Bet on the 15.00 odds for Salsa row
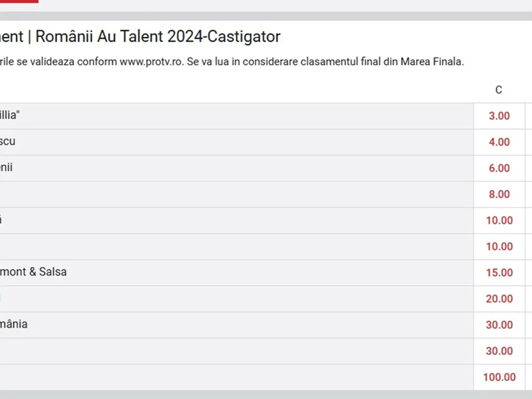532x399 pixels. [x=499, y=273]
